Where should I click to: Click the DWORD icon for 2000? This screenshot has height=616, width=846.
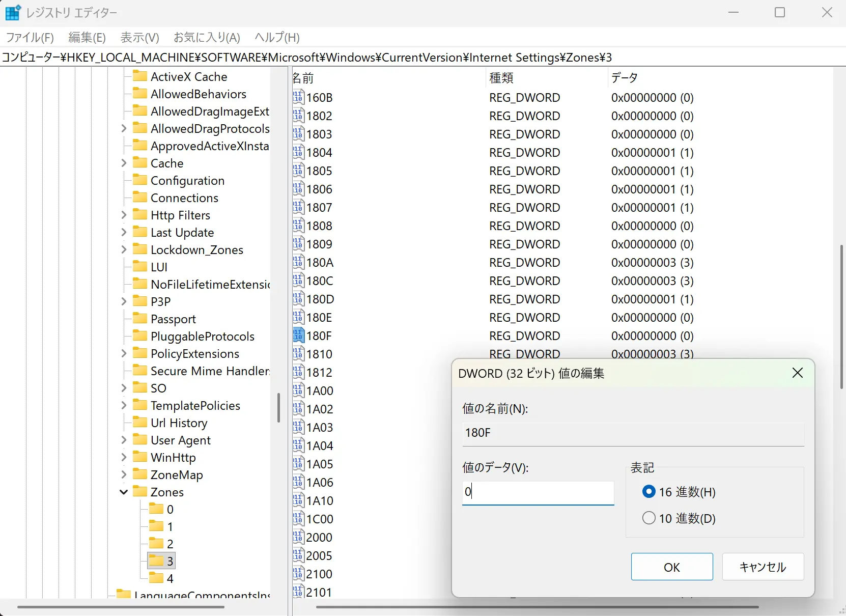(298, 537)
